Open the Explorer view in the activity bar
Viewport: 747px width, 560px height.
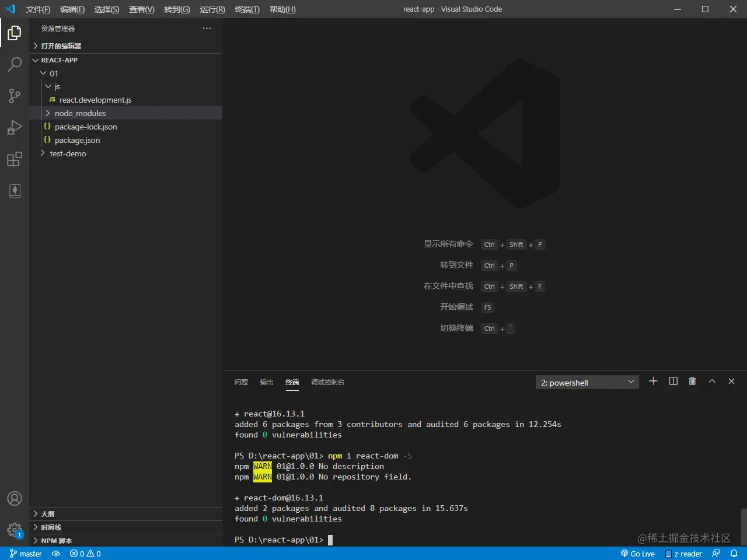click(15, 33)
